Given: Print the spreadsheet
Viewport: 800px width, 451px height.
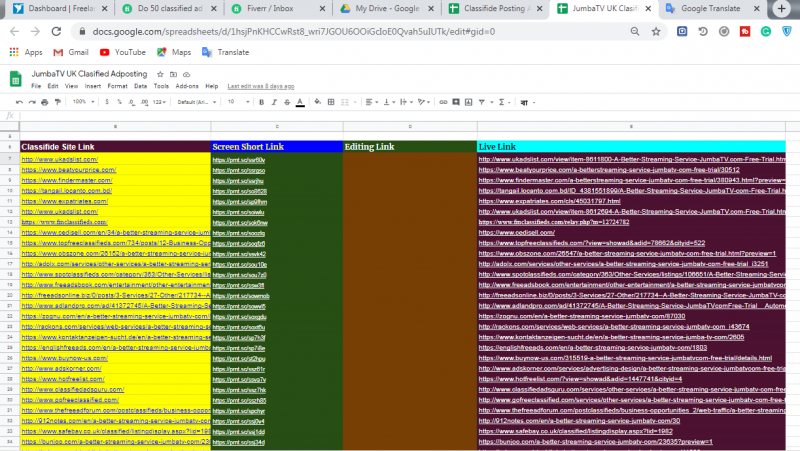Looking at the screenshot, I should tap(45, 102).
